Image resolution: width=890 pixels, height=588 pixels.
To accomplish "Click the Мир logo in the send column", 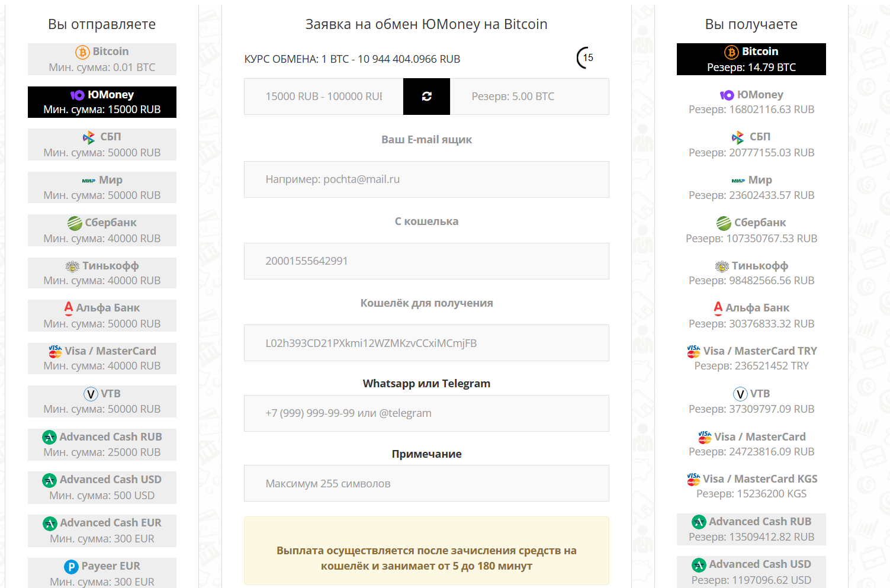I will coord(89,181).
